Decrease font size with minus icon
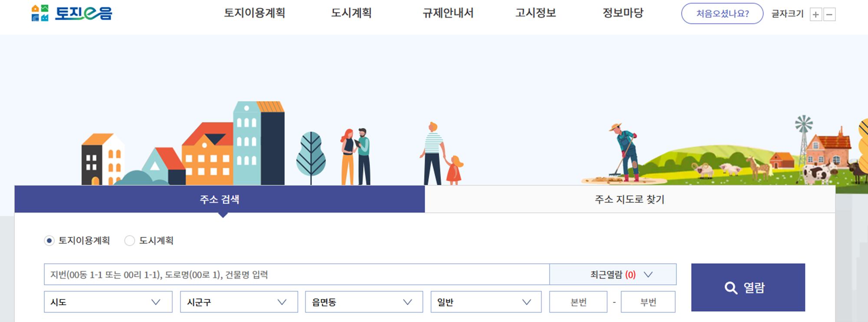Screen dimensions: 868x322 tap(829, 14)
